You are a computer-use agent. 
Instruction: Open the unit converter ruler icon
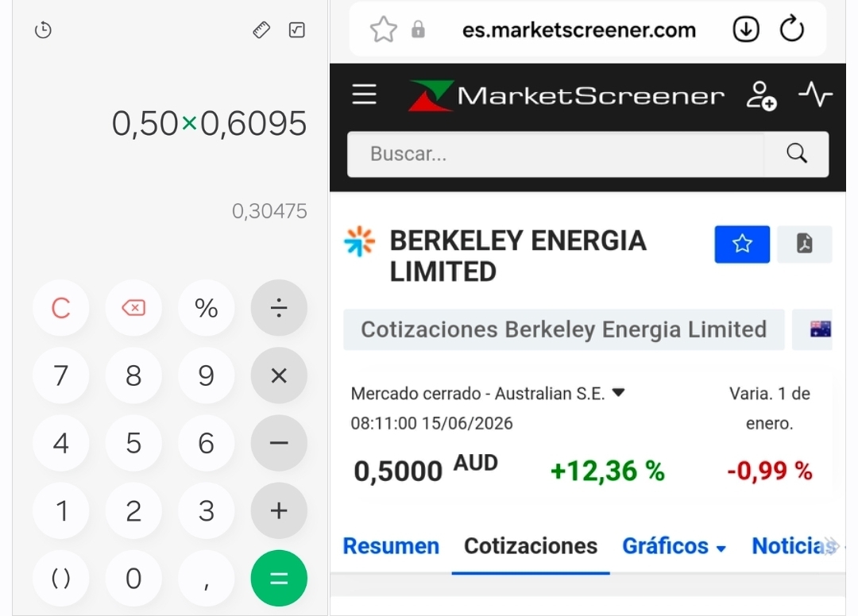(261, 29)
